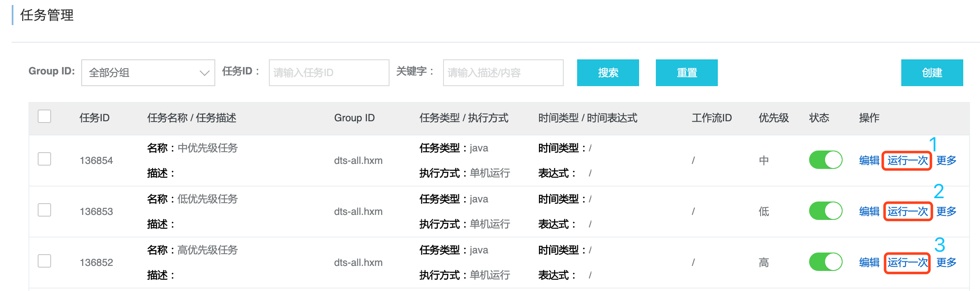Edit the 高优先级任务 via 编辑 link
This screenshot has width=980, height=291.
pos(869,263)
